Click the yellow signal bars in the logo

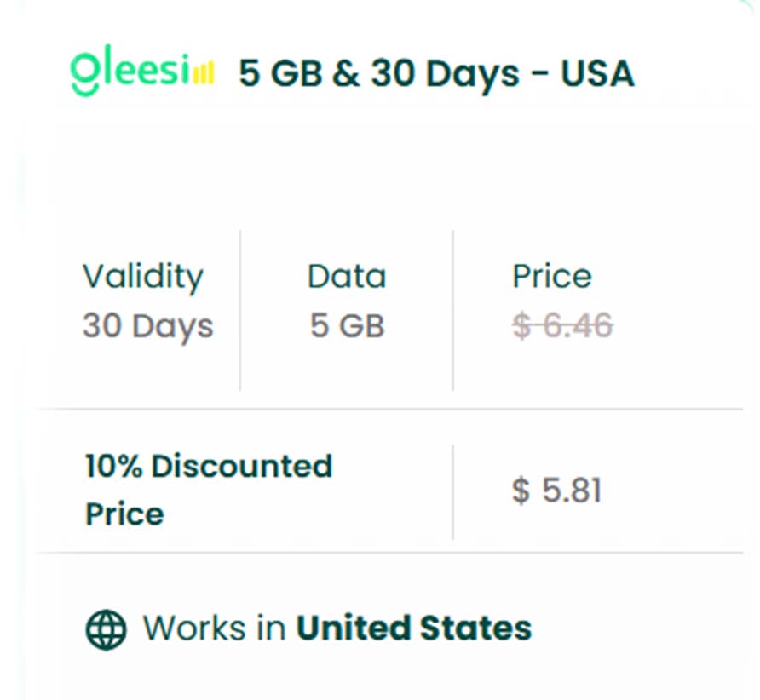click(203, 75)
